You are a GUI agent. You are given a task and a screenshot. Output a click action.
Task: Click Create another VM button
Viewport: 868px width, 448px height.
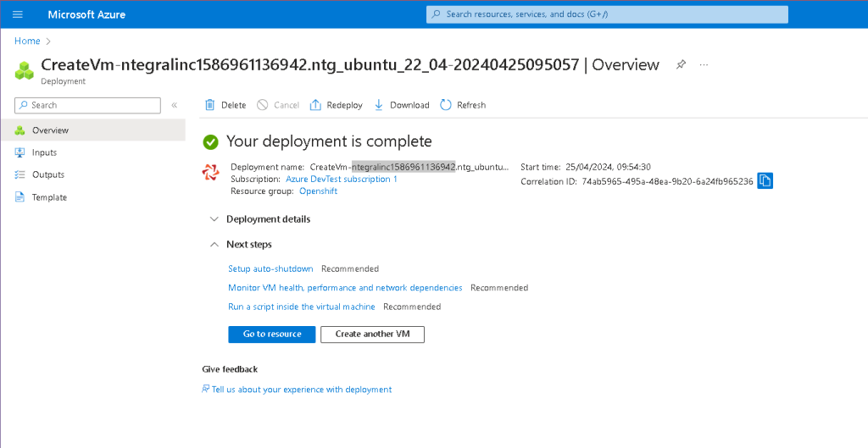[x=373, y=334]
